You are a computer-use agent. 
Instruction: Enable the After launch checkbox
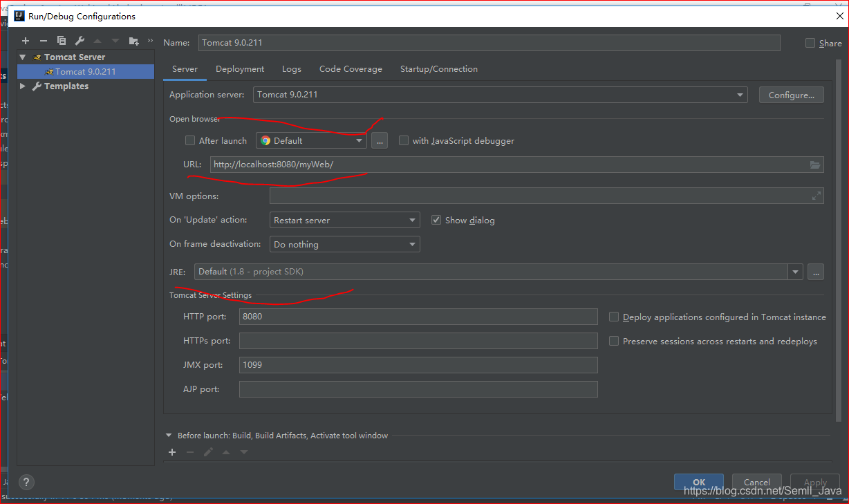coord(190,140)
